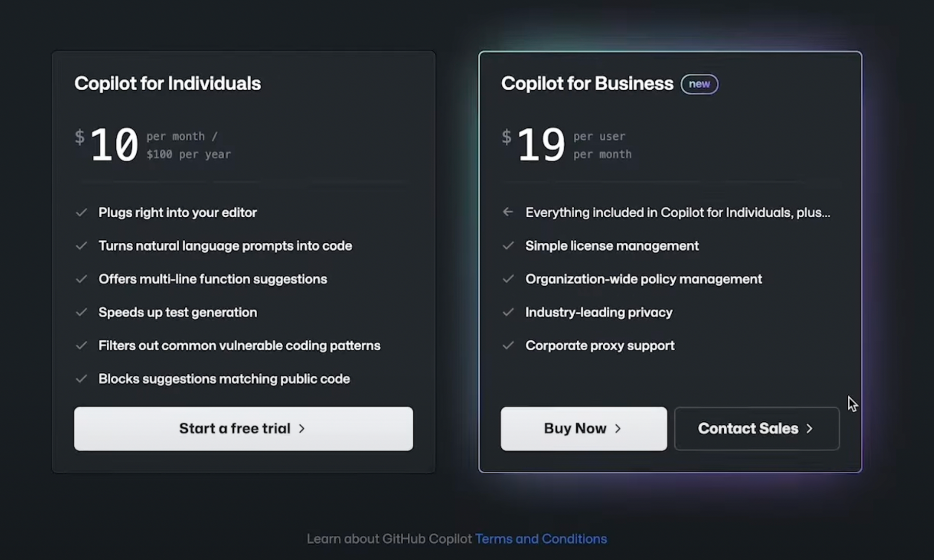Click the left arrow icon before 'Everything included'
Image resolution: width=934 pixels, height=560 pixels.
tap(508, 212)
